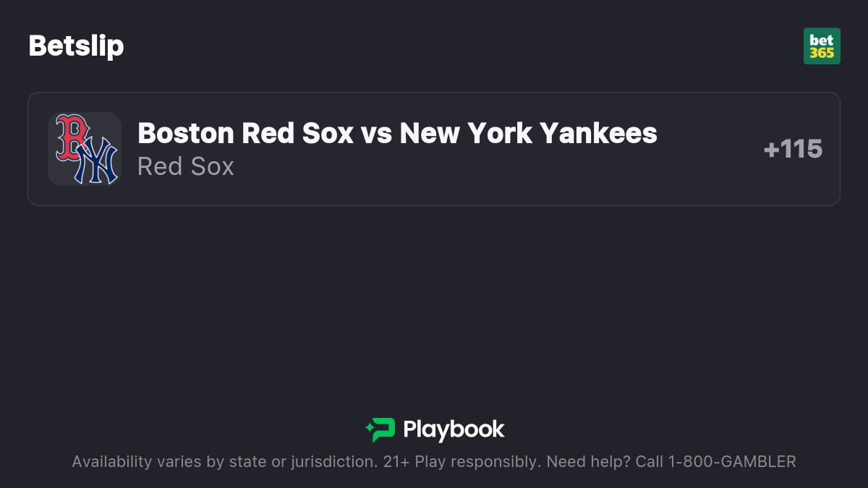Click 'Boston Red Sox' in the matchup title
The width and height of the screenshot is (868, 488).
tap(246, 133)
